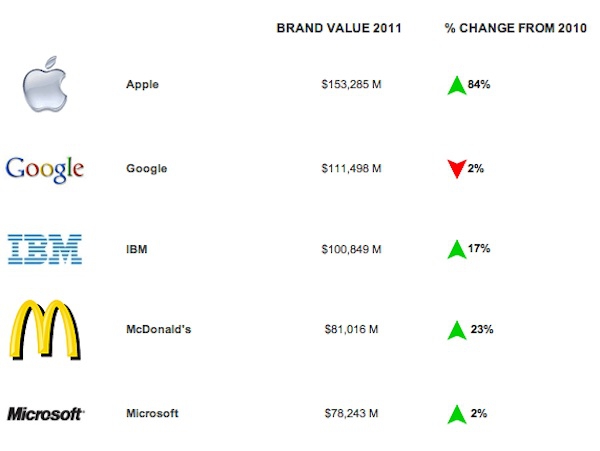
Task: Click the Apple brand name text
Action: (142, 85)
